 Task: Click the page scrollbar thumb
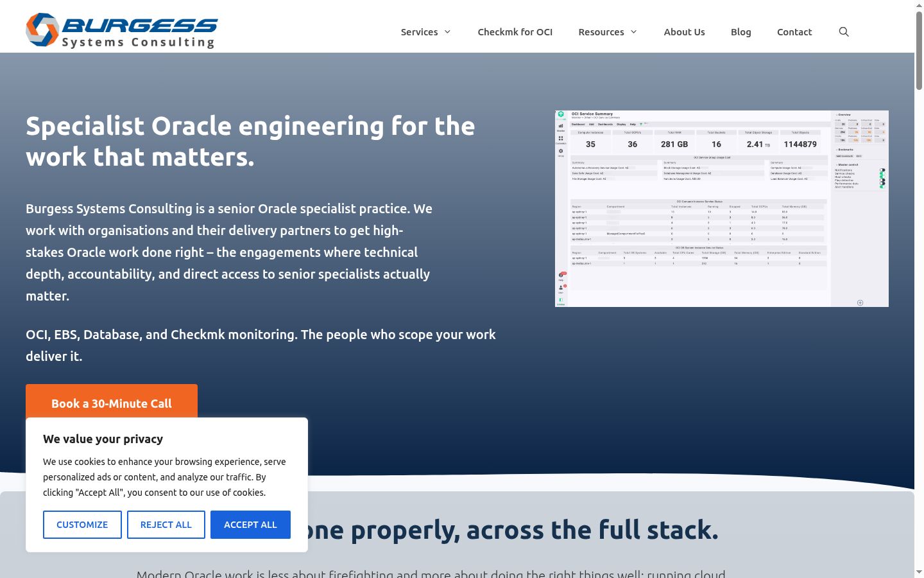coord(919,50)
